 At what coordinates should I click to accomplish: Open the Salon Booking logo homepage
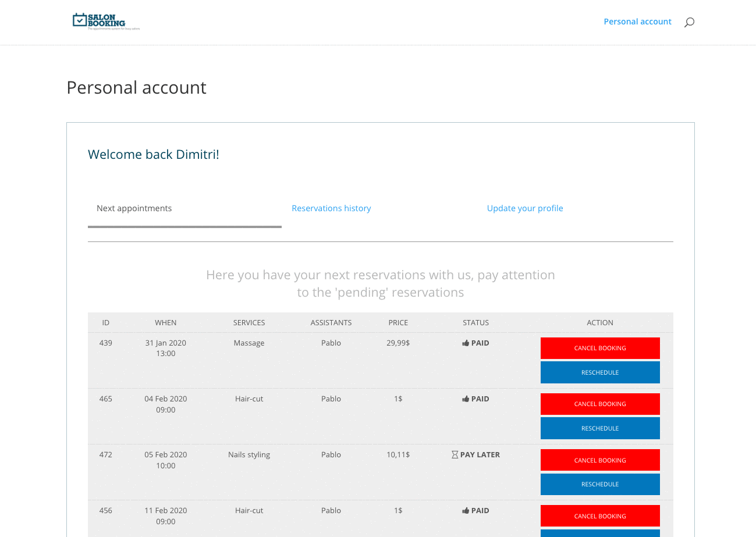106,22
